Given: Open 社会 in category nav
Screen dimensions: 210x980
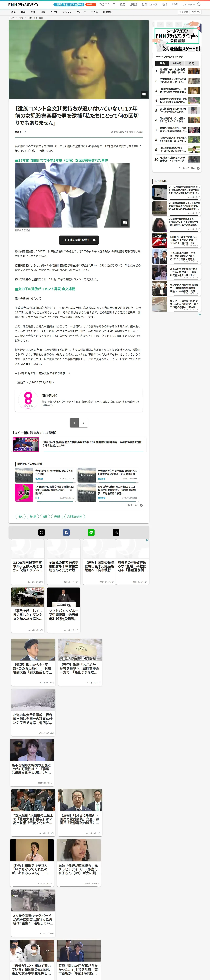Looking at the screenshot, I should [23, 12].
